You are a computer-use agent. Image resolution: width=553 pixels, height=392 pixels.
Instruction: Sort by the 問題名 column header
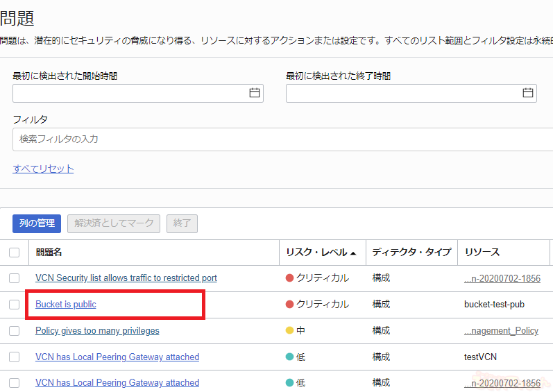(49, 253)
